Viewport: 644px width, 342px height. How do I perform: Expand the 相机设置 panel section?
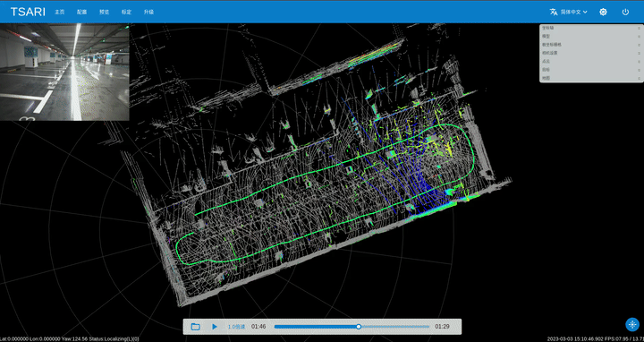591,53
